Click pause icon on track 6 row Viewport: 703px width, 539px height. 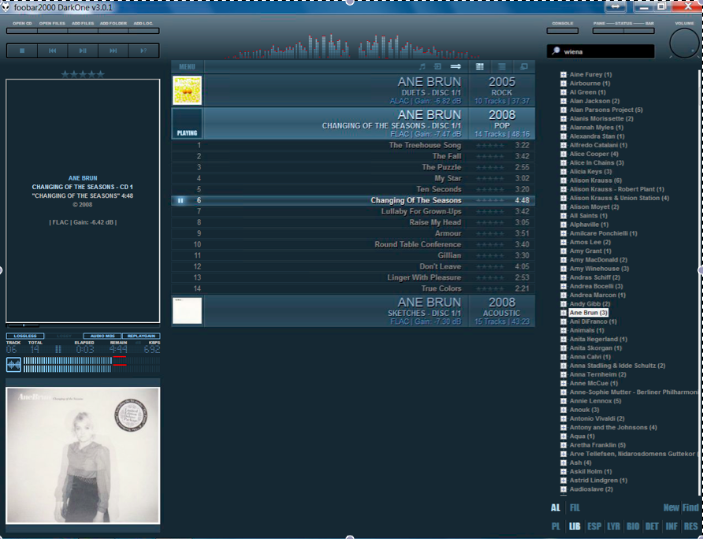coord(180,200)
